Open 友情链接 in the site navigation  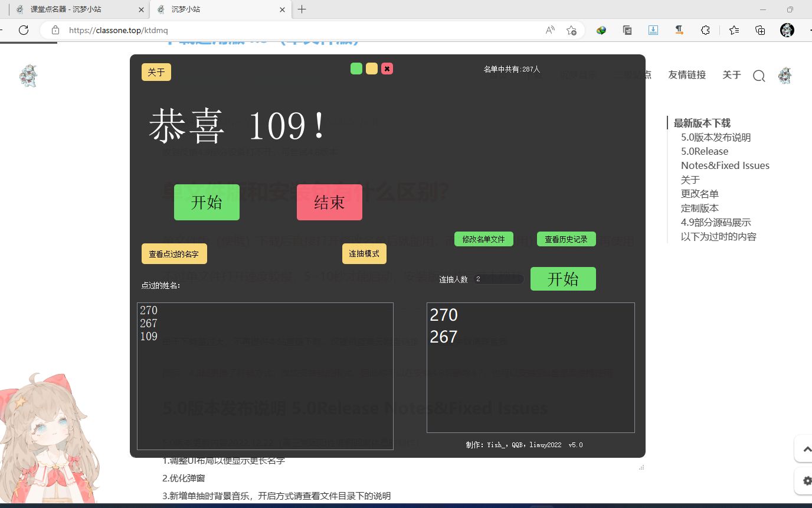point(687,75)
